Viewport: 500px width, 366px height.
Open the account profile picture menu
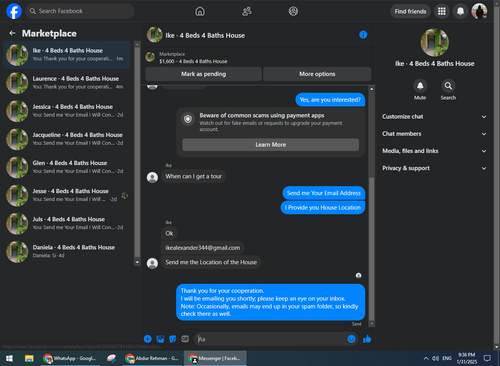479,11
